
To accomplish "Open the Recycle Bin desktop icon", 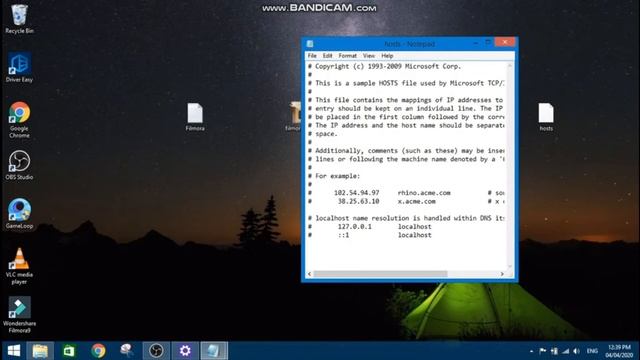I will tap(19, 18).
